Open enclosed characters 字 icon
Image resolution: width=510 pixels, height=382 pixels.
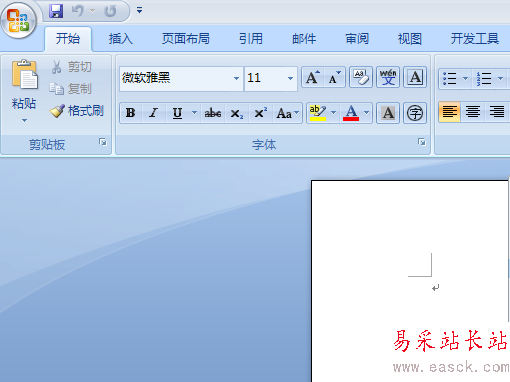pyautogui.click(x=415, y=113)
